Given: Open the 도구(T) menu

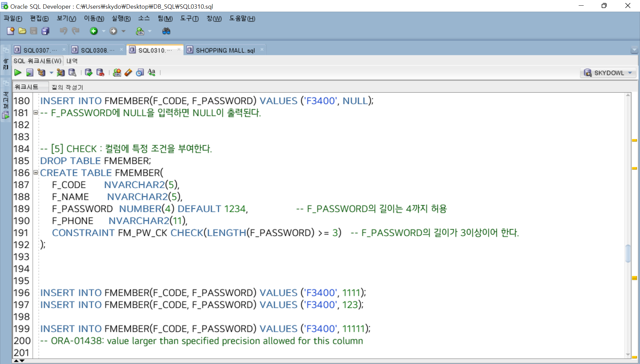Looking at the screenshot, I should (189, 19).
